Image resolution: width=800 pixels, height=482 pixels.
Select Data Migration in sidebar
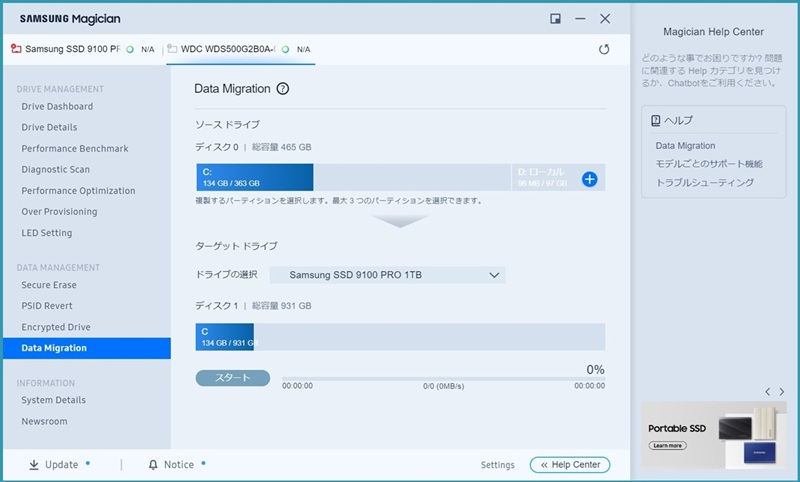(87, 348)
